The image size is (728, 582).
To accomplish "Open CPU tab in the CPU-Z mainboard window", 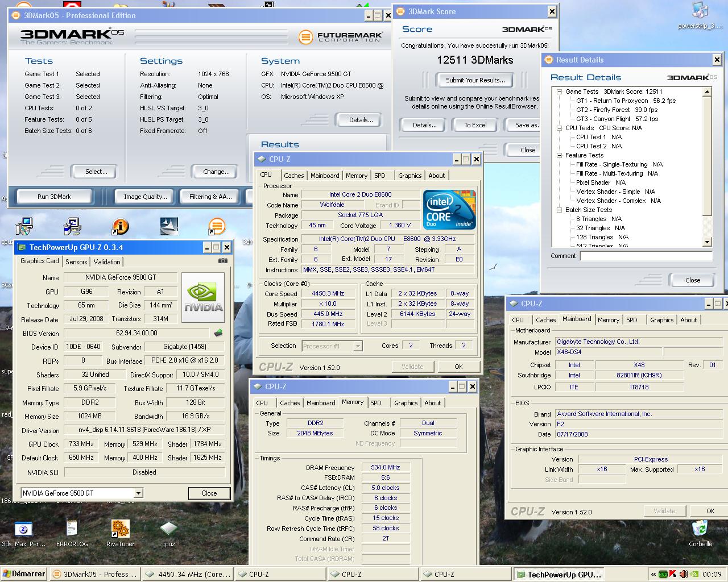I will click(518, 320).
